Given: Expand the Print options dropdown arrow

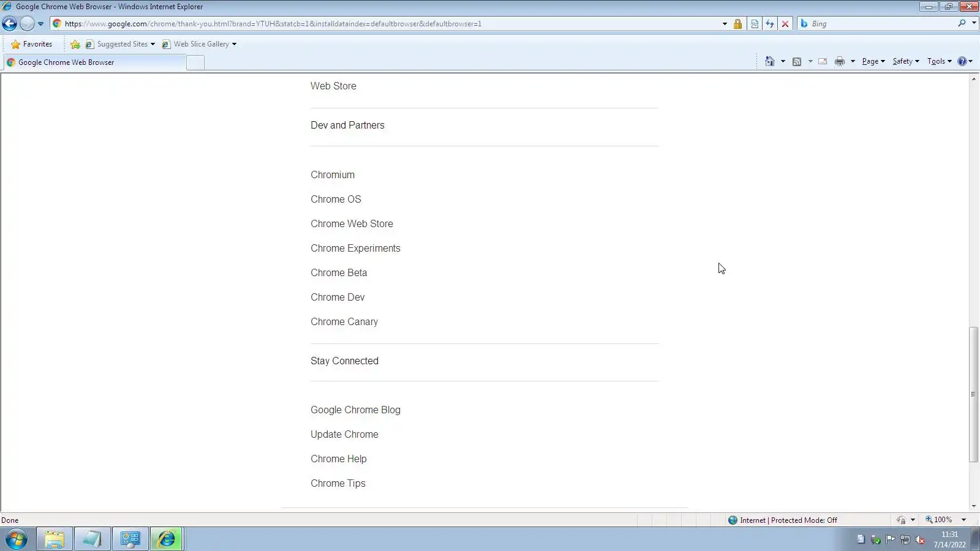Looking at the screenshot, I should pos(853,61).
